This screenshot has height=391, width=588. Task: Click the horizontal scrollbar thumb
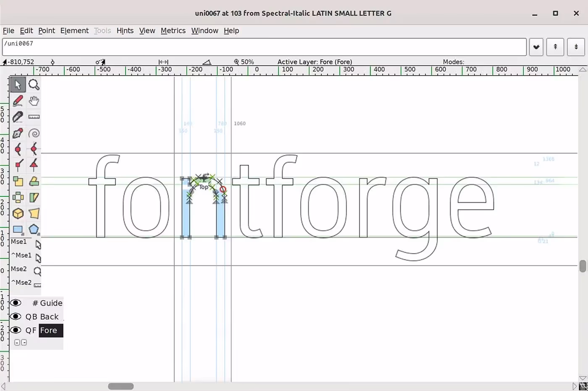121,386
